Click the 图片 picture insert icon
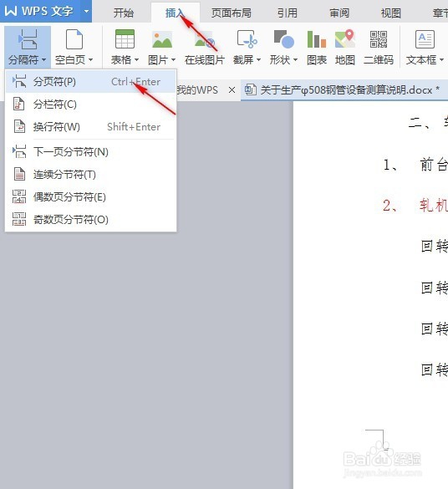Viewport: 448px width, 489px height. click(162, 39)
